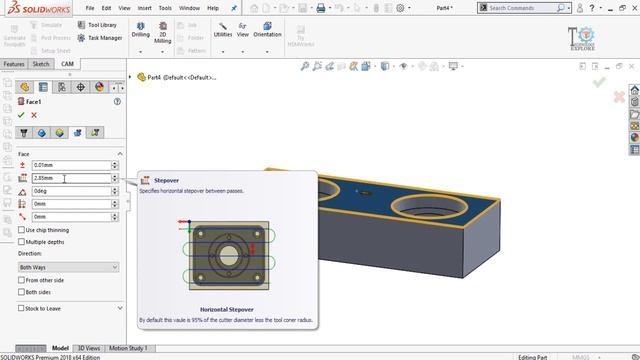Open Face1 help question mark
This screenshot has height=360, width=640.
[117, 102]
